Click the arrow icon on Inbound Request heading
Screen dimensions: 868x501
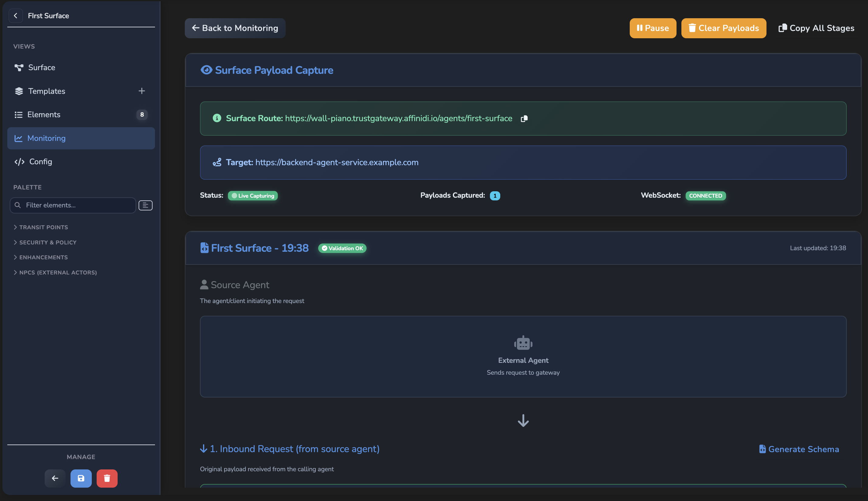click(x=204, y=449)
